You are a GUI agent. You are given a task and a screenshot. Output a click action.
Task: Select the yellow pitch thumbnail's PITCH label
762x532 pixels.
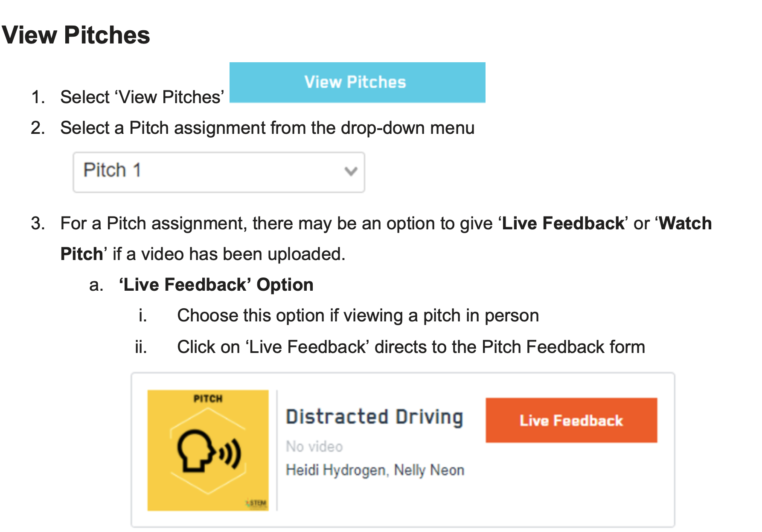(208, 399)
